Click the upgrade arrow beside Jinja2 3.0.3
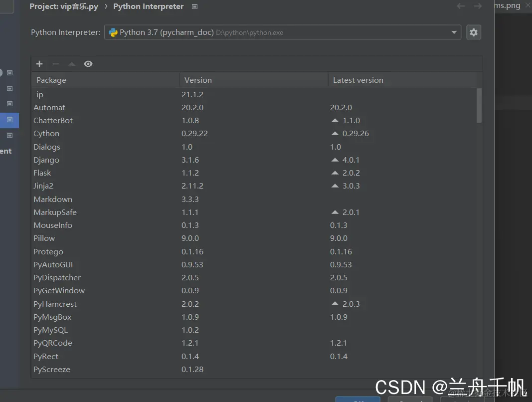This screenshot has width=532, height=402. pos(335,186)
